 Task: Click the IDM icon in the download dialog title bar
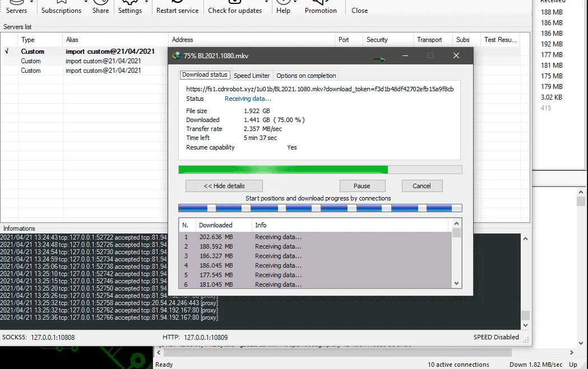[x=176, y=56]
